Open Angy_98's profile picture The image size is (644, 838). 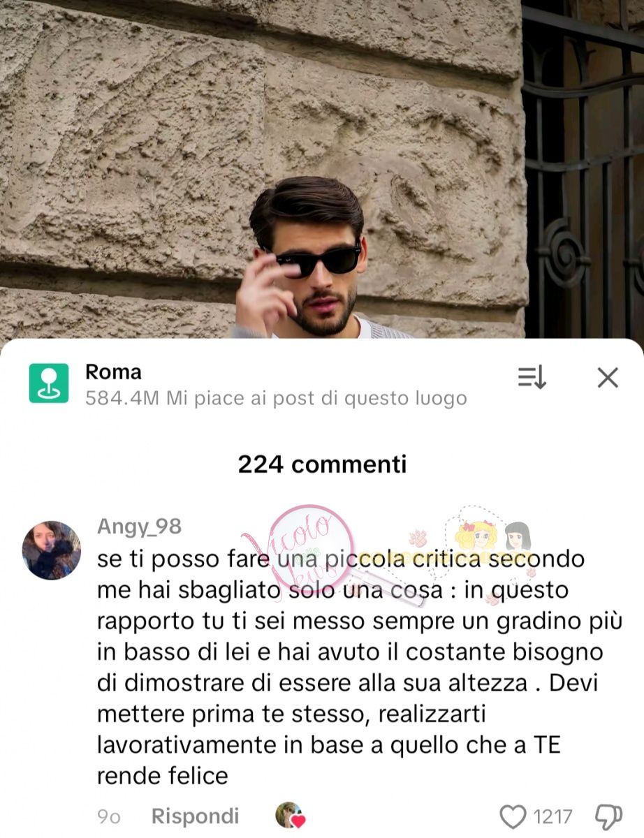coord(52,550)
